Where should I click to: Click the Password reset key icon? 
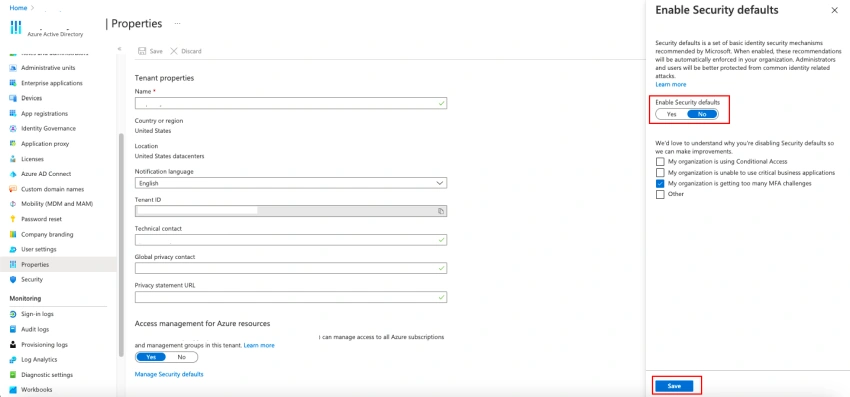coord(13,219)
